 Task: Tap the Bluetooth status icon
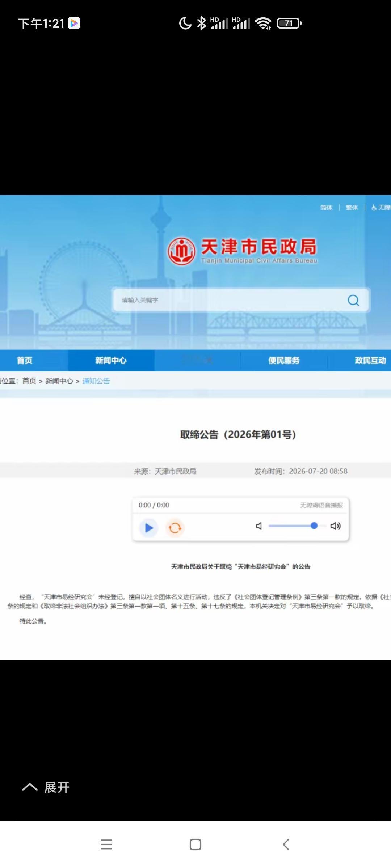click(201, 24)
